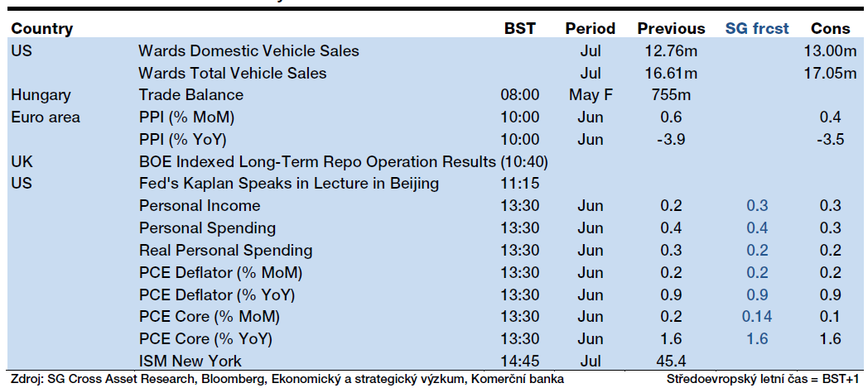Select the PCE Core (% MoM) row
Screen dimensions: 868x388
coord(209,317)
